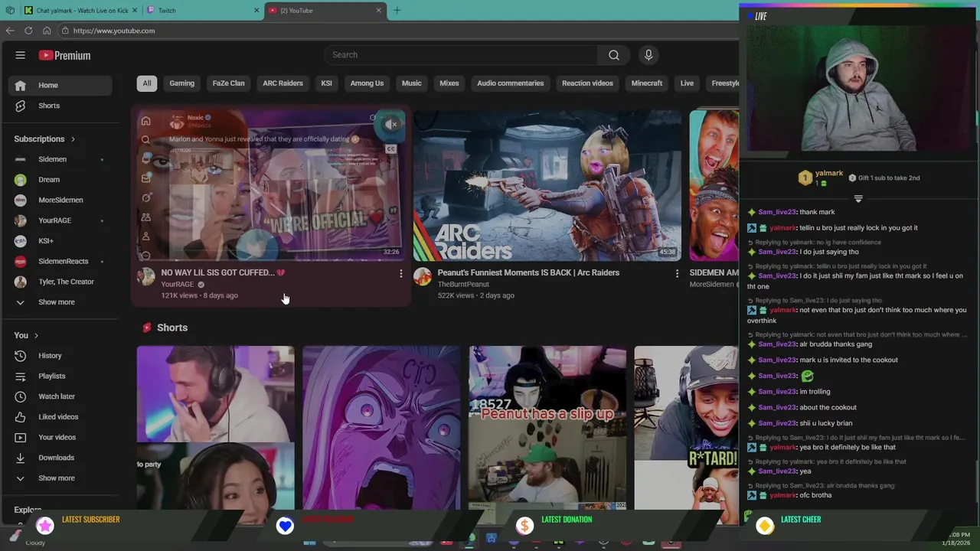Select the Reaction videos chip
Viewport: 980px width, 551px height.
coord(587,83)
